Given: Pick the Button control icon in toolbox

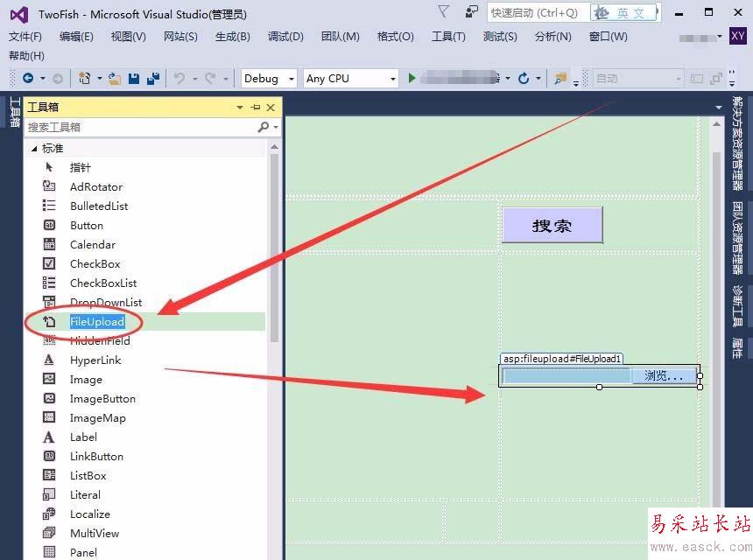Looking at the screenshot, I should (x=49, y=225).
